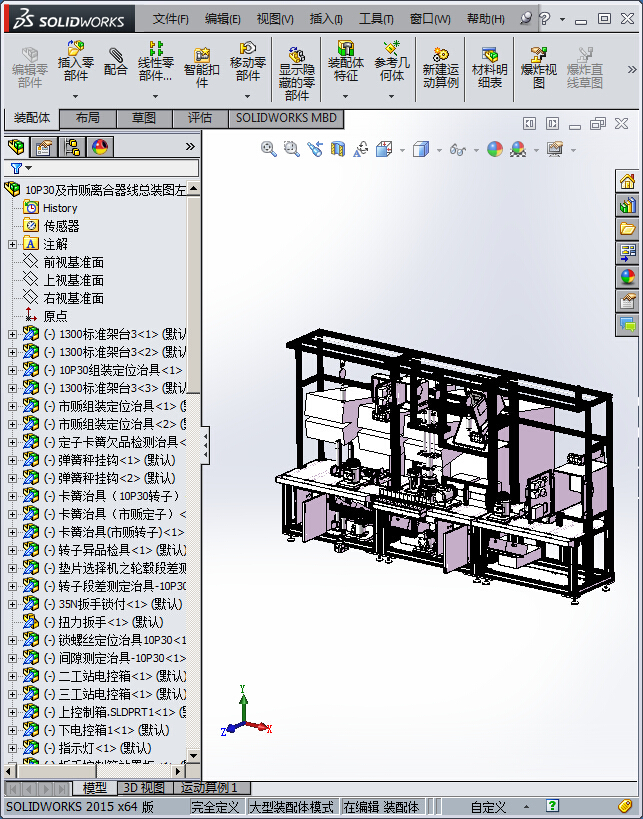Switch to the 布局 tab
Viewport: 643px width, 819px height.
tap(88, 118)
